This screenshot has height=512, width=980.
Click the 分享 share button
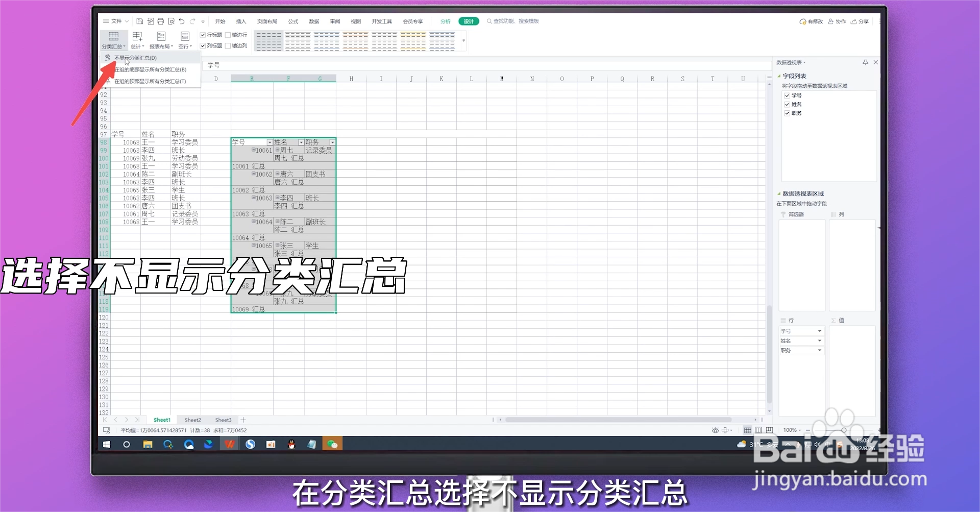click(860, 21)
